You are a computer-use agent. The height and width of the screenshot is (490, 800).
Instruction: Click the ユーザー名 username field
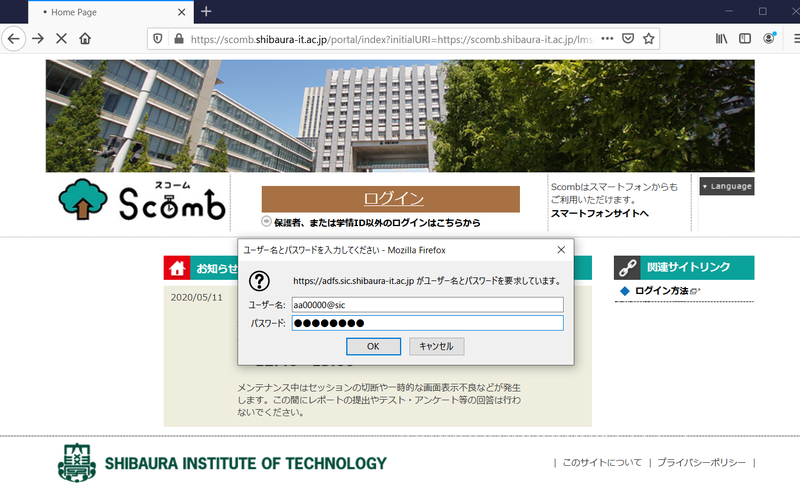428,305
